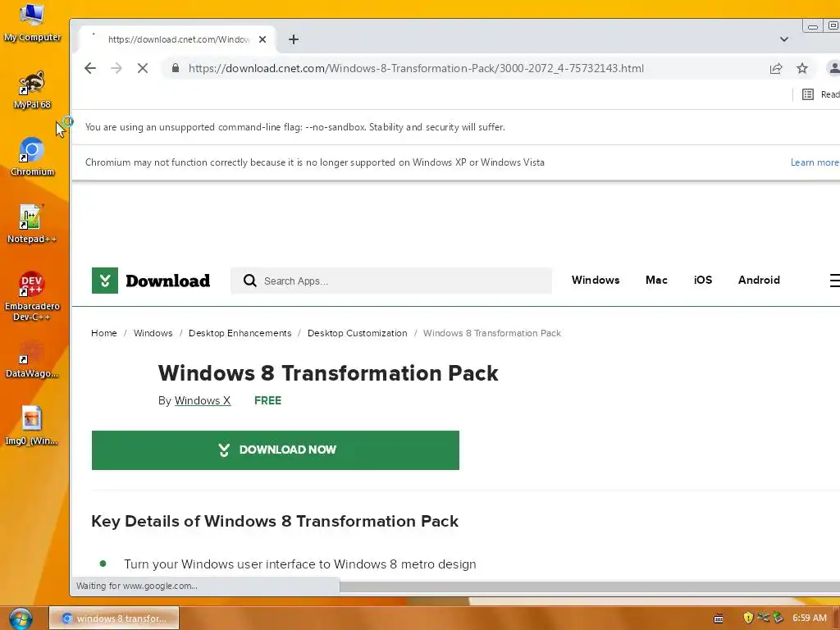
Task: Close the download.cnet.com tab
Action: click(262, 39)
